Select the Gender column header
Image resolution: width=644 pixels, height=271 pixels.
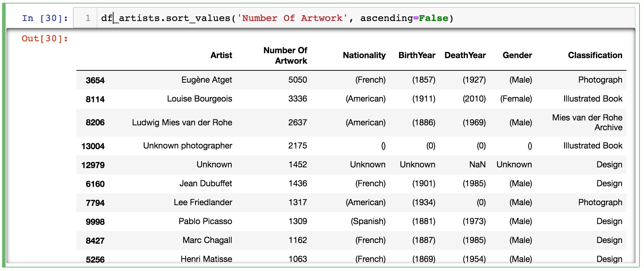point(517,55)
